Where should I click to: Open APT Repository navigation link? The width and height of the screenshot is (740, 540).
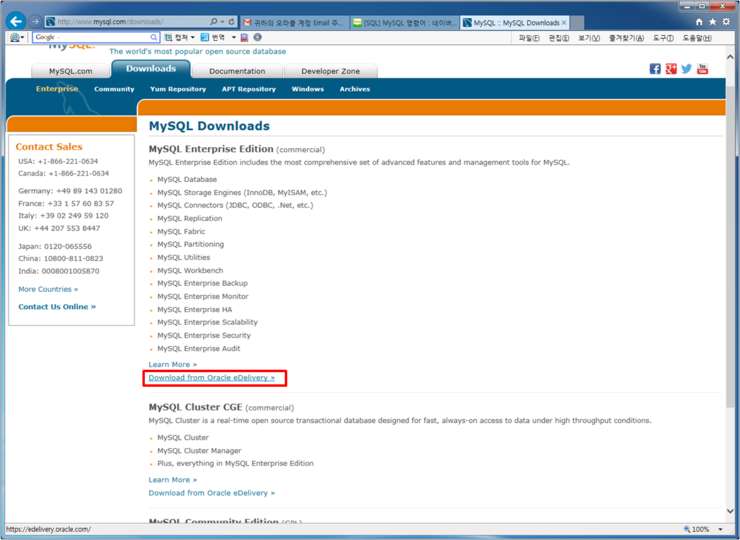coord(249,89)
